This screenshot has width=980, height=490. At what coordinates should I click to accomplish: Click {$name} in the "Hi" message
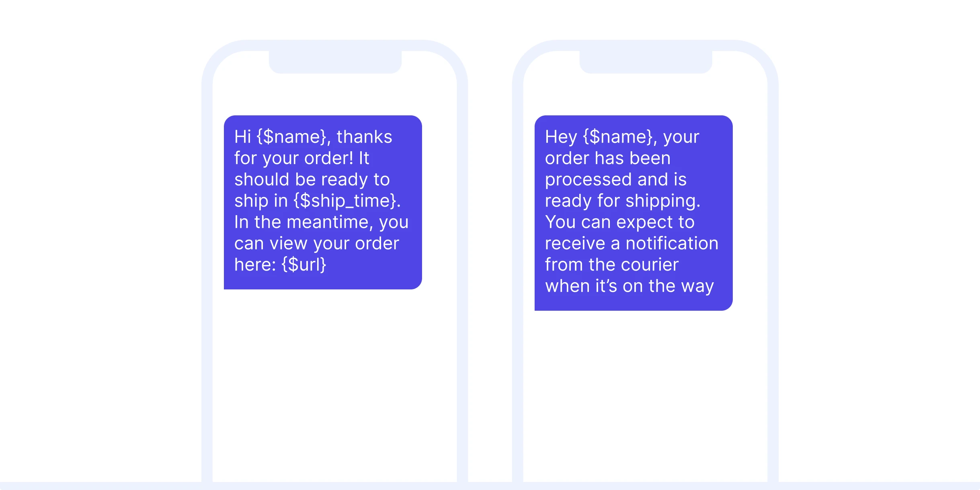291,137
